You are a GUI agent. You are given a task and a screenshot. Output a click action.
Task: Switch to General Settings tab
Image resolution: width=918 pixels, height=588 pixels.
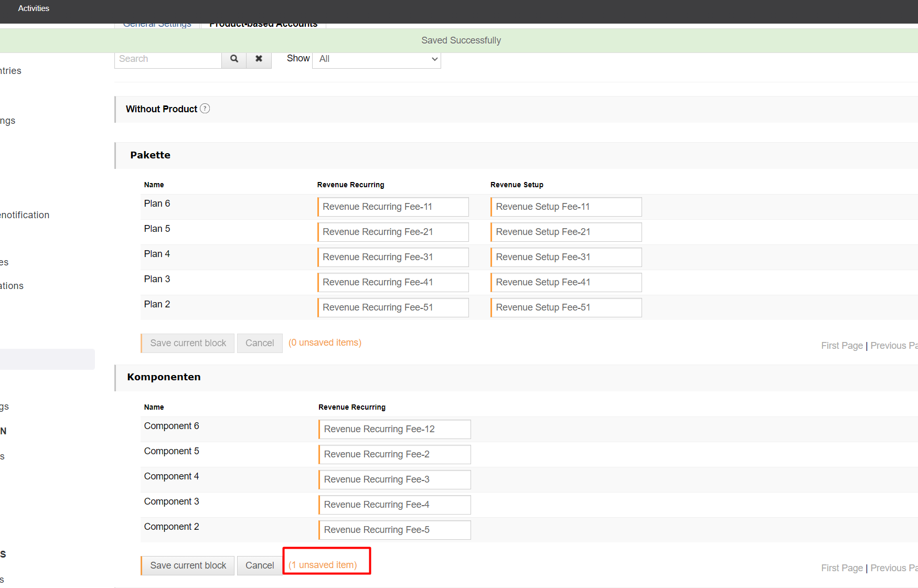coord(157,24)
